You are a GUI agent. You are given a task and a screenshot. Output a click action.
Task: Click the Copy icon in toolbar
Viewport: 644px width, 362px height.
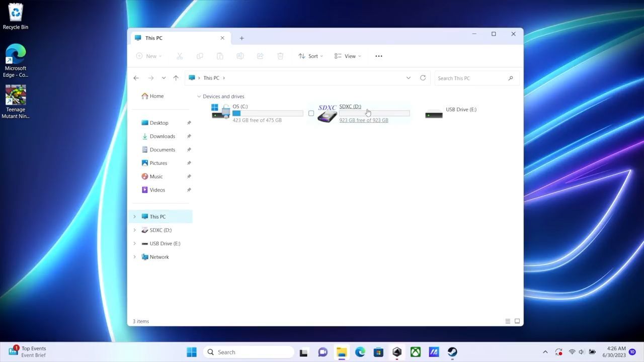[x=200, y=56]
